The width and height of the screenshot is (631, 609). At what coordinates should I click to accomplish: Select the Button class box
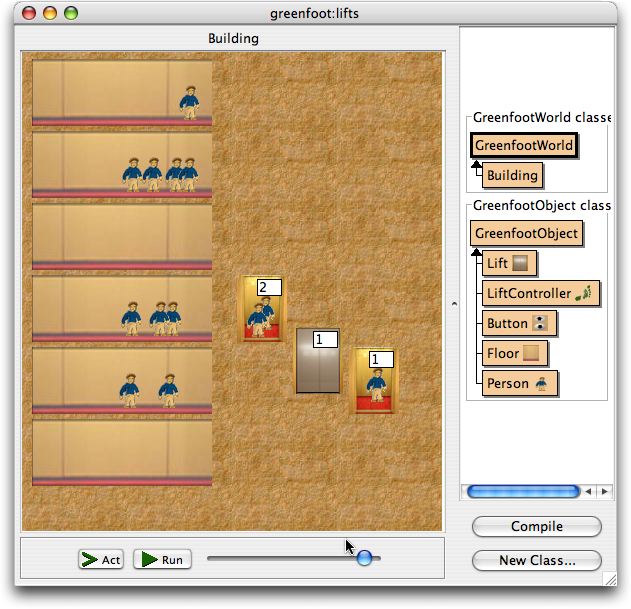coord(519,323)
